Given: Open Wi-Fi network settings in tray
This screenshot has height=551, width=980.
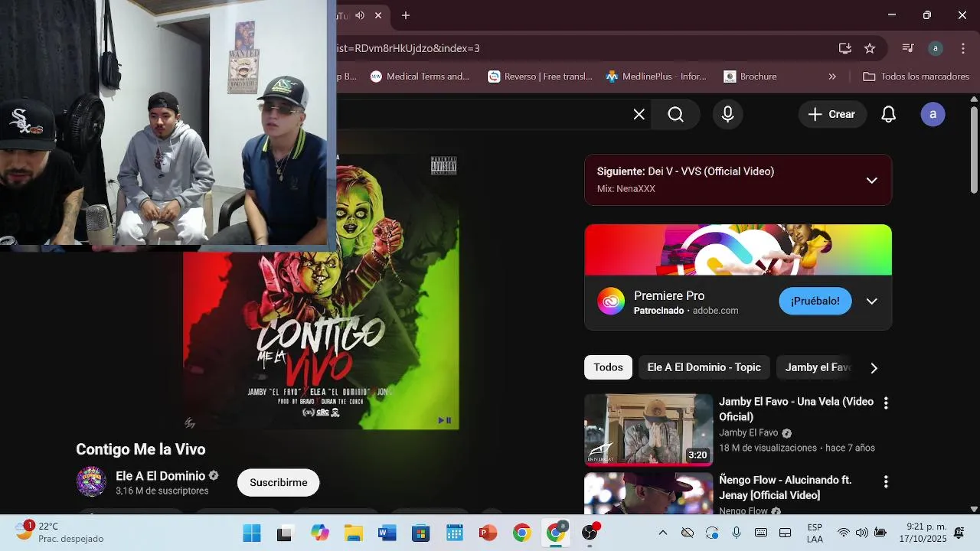Looking at the screenshot, I should pyautogui.click(x=844, y=533).
